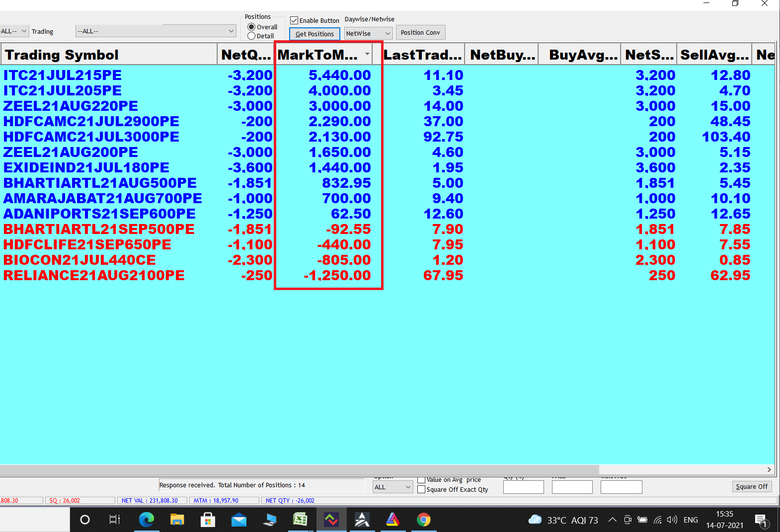Select EXIDEIND21JUL180PE position row
The image size is (780, 532).
point(388,167)
